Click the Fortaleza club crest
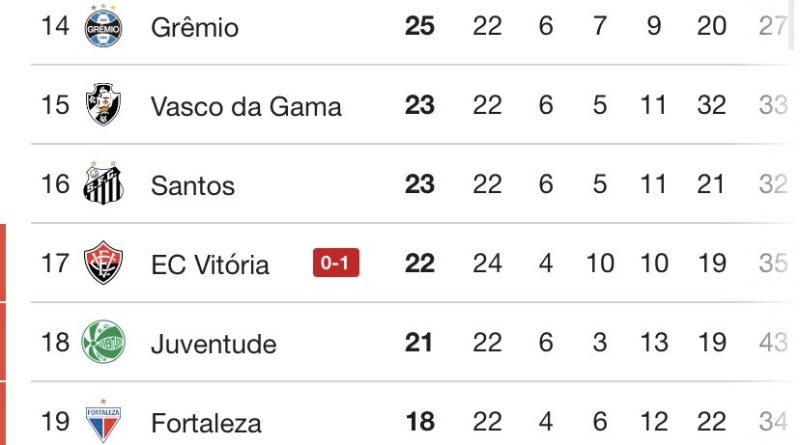Screen dimensions: 800x445 coord(103,421)
